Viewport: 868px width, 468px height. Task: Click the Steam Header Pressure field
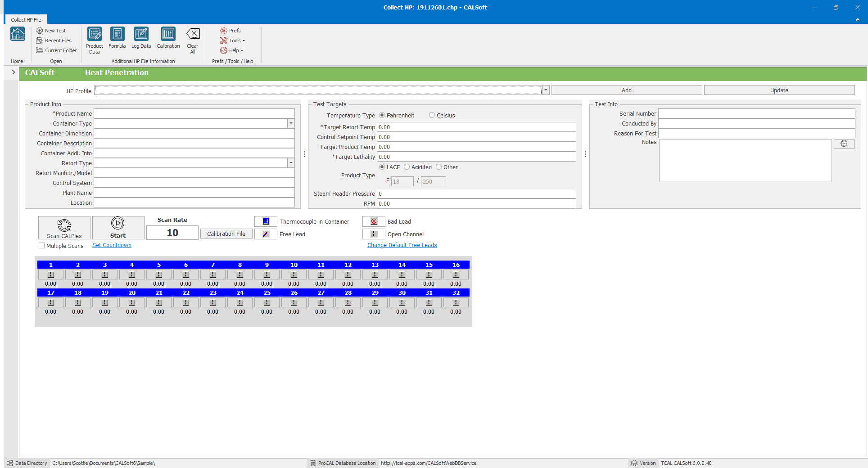476,193
